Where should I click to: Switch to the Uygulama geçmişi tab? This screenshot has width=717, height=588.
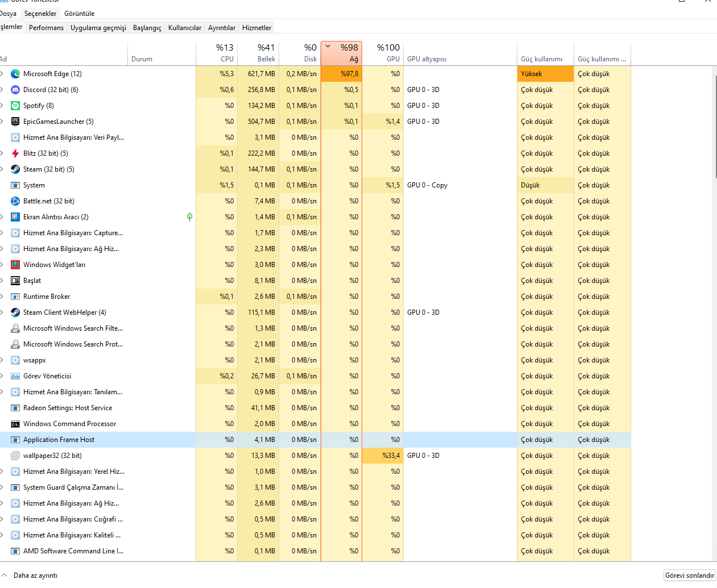point(98,27)
